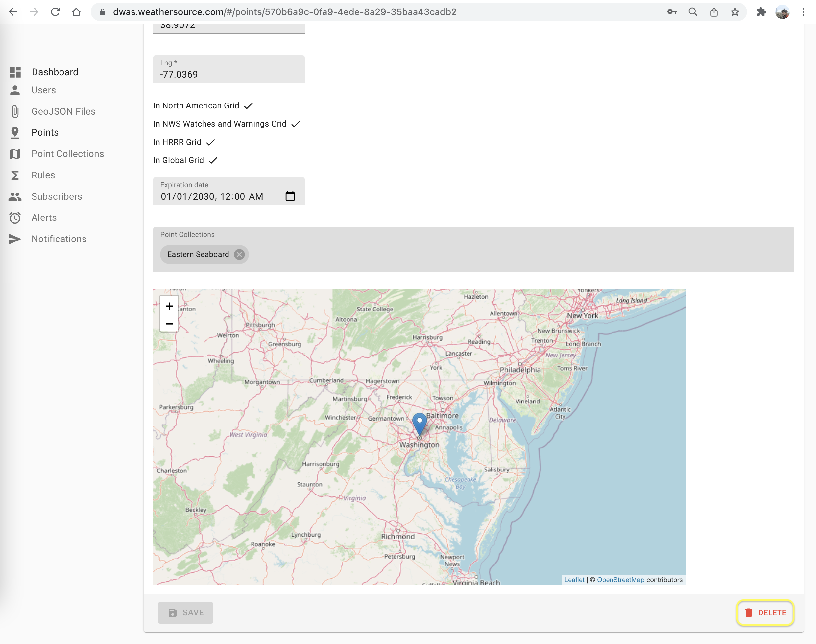816x644 pixels.
Task: Select the Eastern Seaboard chip label
Action: 198,255
